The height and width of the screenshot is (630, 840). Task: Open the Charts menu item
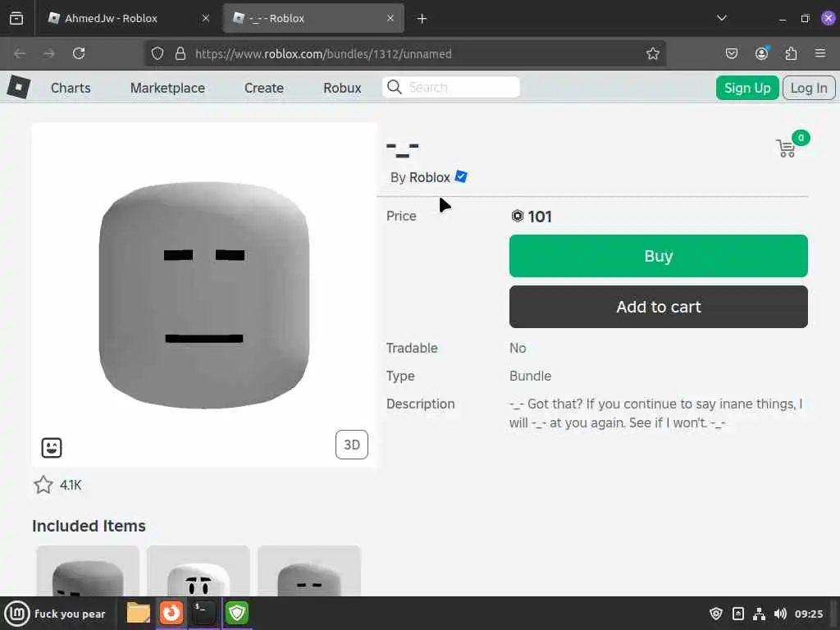[x=71, y=88]
